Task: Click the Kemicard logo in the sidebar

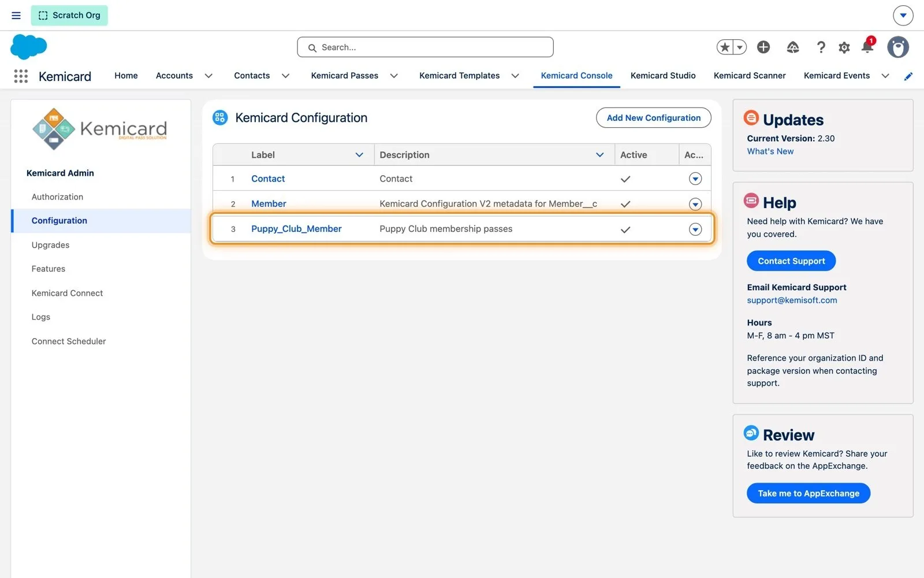Action: pos(99,129)
